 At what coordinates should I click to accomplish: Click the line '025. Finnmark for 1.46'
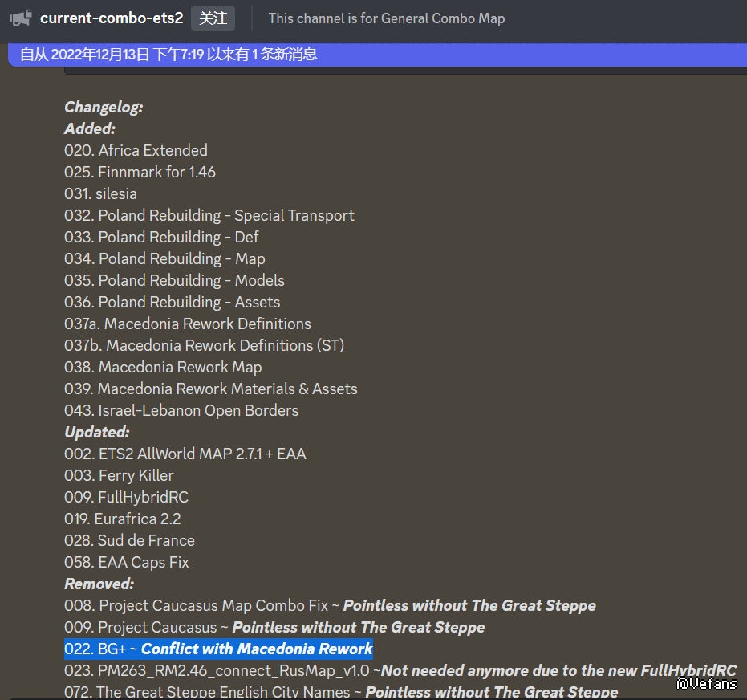click(x=140, y=172)
